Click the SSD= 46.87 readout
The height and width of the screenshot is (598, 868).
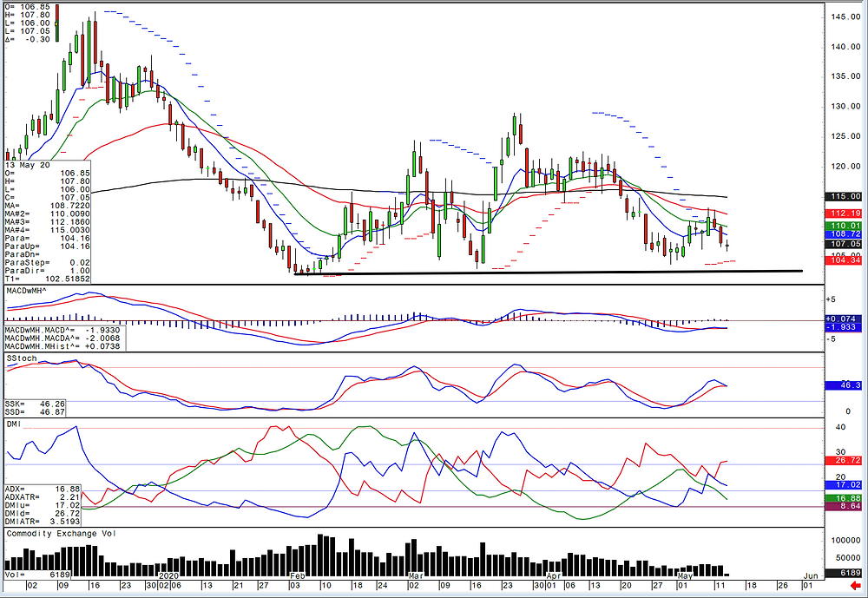(x=35, y=412)
